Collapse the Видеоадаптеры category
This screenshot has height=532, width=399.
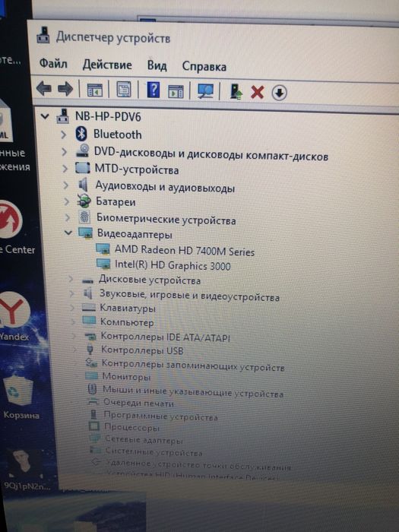pyautogui.click(x=68, y=233)
